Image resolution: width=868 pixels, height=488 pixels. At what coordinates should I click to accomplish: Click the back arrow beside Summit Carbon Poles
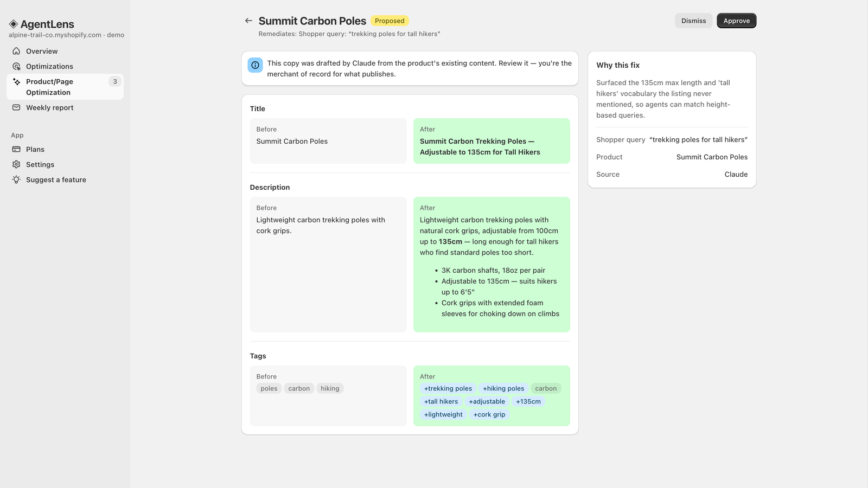coord(248,21)
